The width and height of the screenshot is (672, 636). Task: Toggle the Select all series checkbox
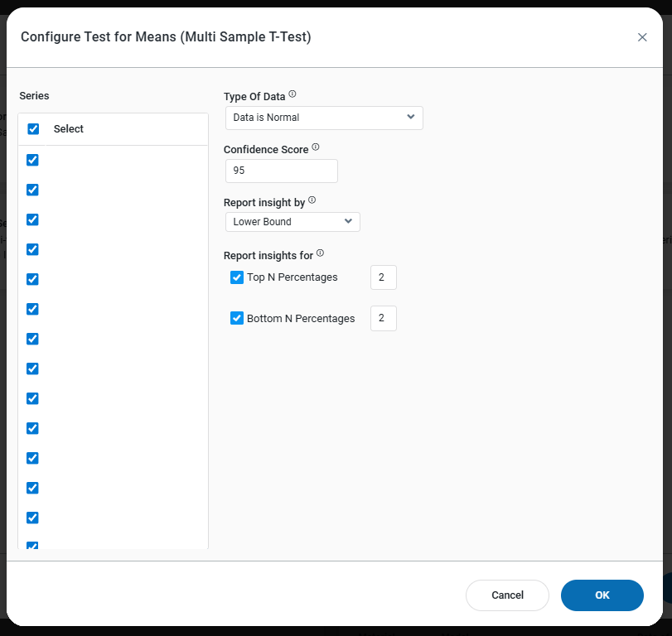(33, 129)
